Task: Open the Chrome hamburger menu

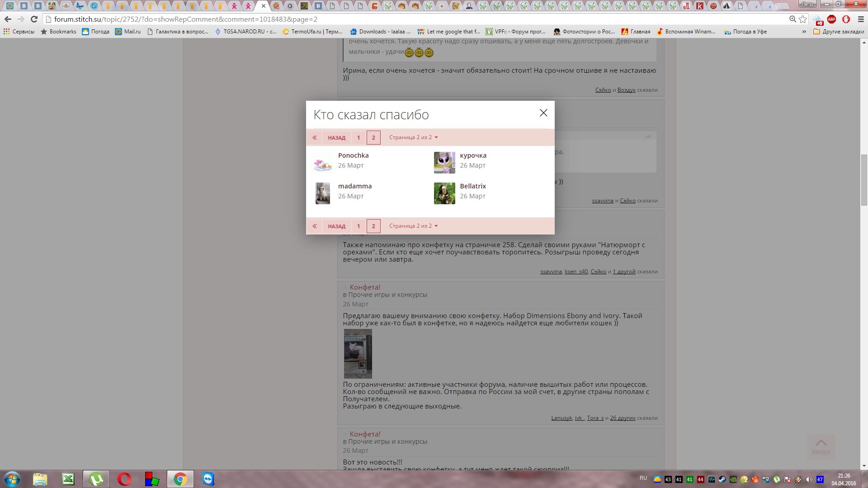Action: [x=860, y=19]
